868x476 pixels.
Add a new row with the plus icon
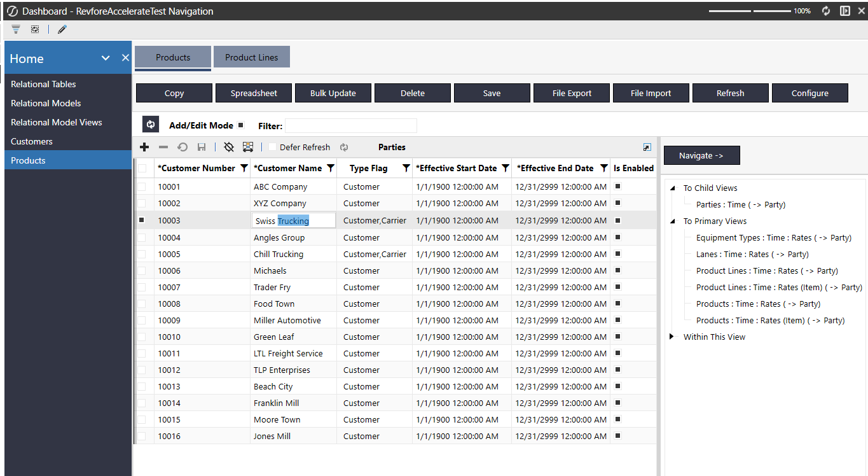pos(144,147)
